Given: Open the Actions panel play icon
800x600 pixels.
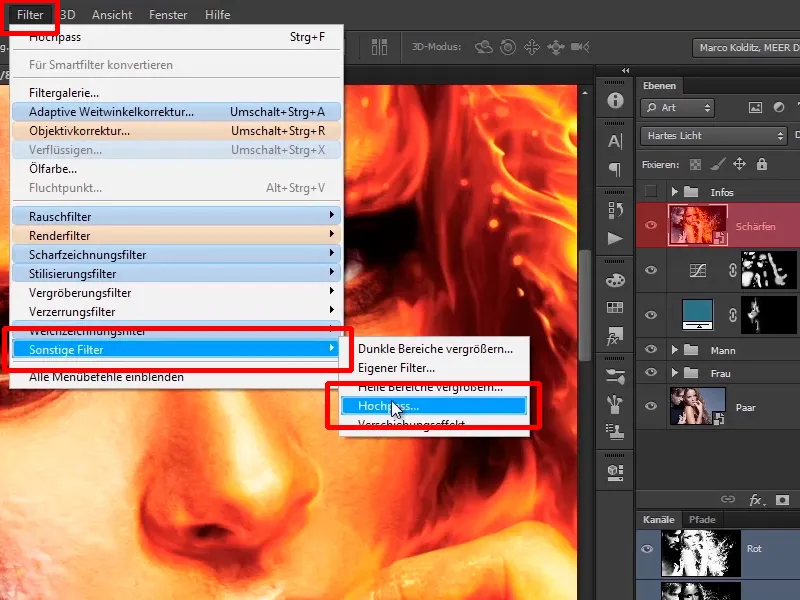Looking at the screenshot, I should pyautogui.click(x=615, y=238).
